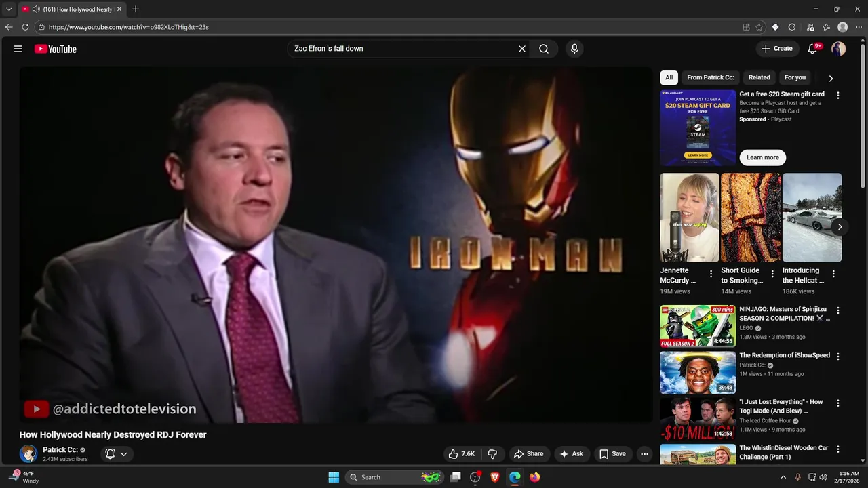
Task: Open Short Guide to Smoking options
Action: coord(772,274)
